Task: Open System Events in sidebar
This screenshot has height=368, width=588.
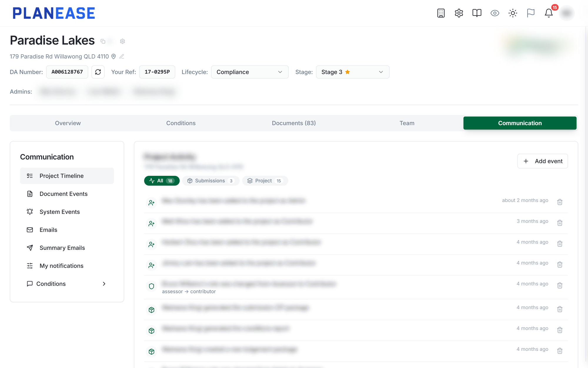Action: pos(67,212)
